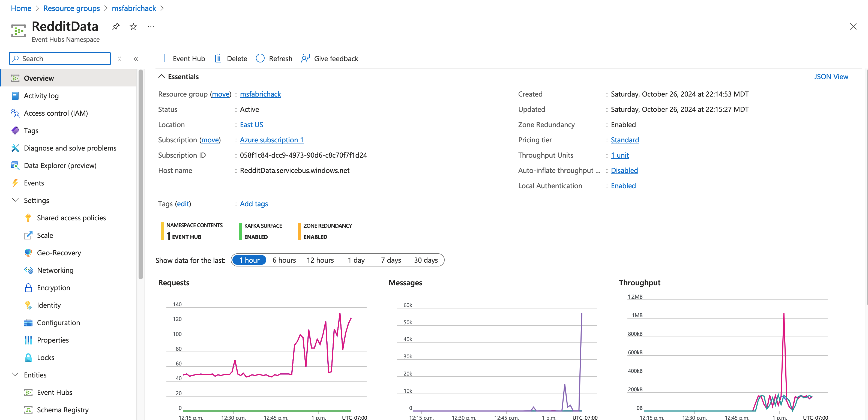Collapse the sidebar with double chevron
The height and width of the screenshot is (420, 868).
(136, 59)
